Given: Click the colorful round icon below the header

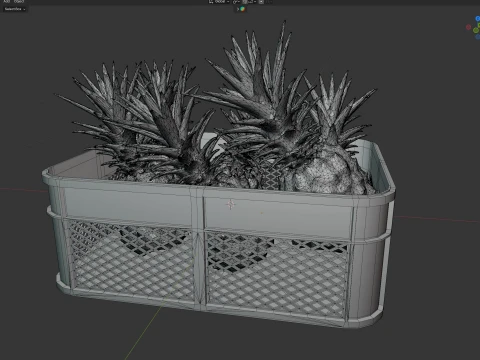Looking at the screenshot, I should click(x=243, y=9).
